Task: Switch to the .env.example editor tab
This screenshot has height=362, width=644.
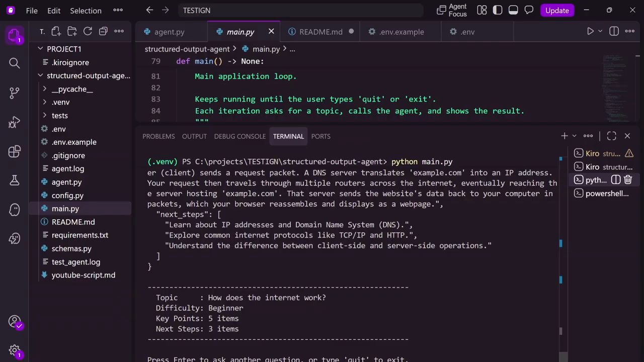Action: pos(401,32)
